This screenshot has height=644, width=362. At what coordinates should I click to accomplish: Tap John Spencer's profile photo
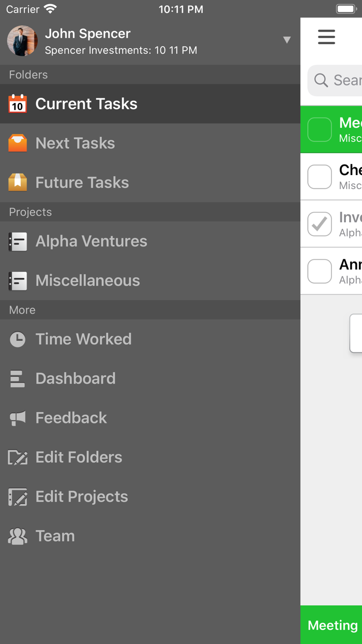click(x=22, y=41)
